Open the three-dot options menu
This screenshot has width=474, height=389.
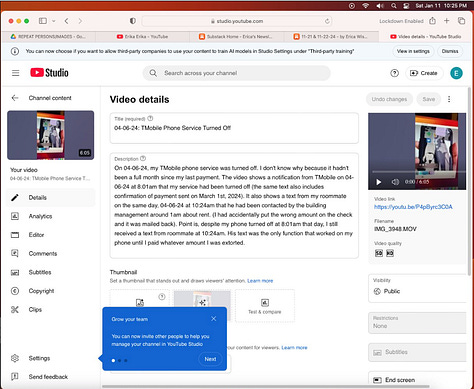click(449, 99)
